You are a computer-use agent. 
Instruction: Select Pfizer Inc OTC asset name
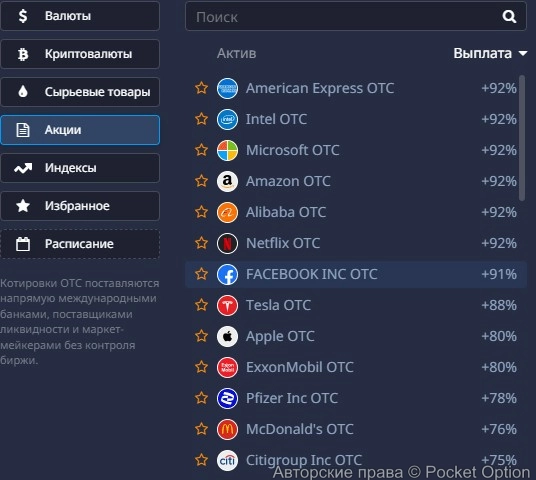click(292, 398)
